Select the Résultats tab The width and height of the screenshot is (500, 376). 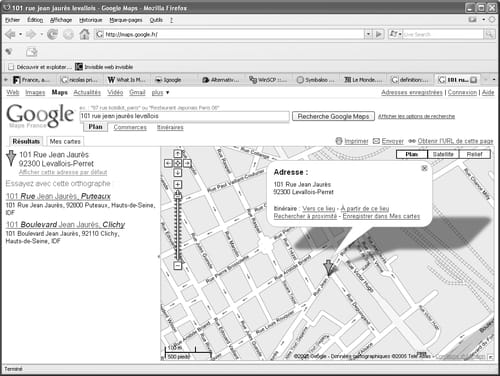pyautogui.click(x=26, y=141)
